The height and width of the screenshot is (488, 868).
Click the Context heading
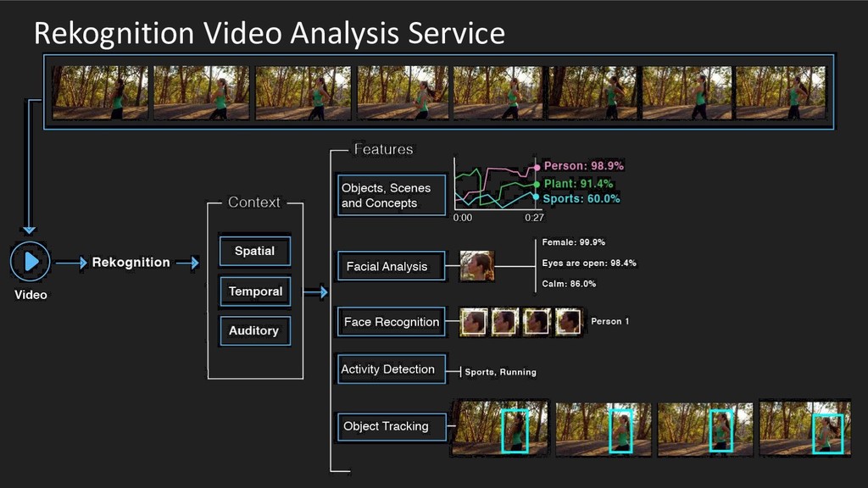tap(254, 202)
